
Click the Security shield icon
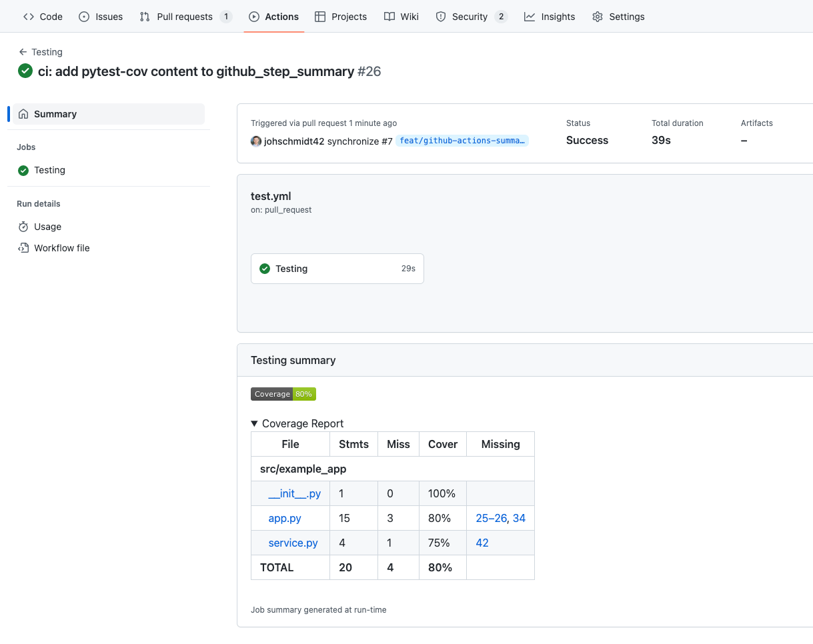click(x=441, y=17)
